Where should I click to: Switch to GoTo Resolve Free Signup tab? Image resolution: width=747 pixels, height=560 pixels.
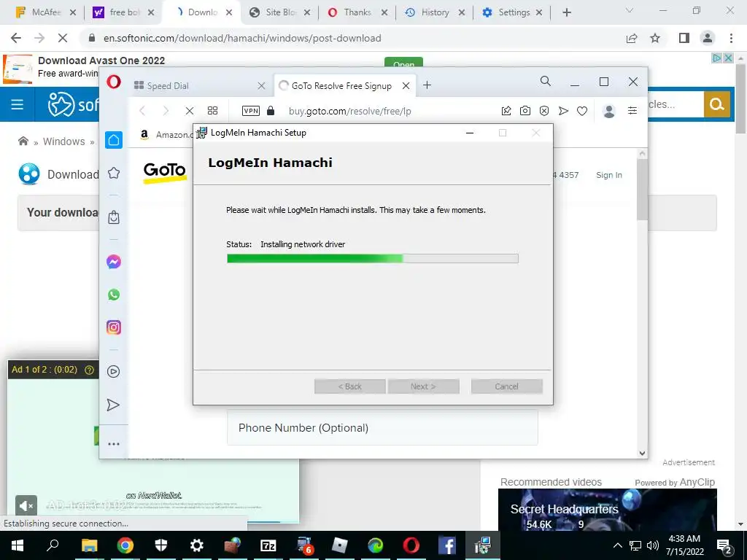pyautogui.click(x=344, y=86)
